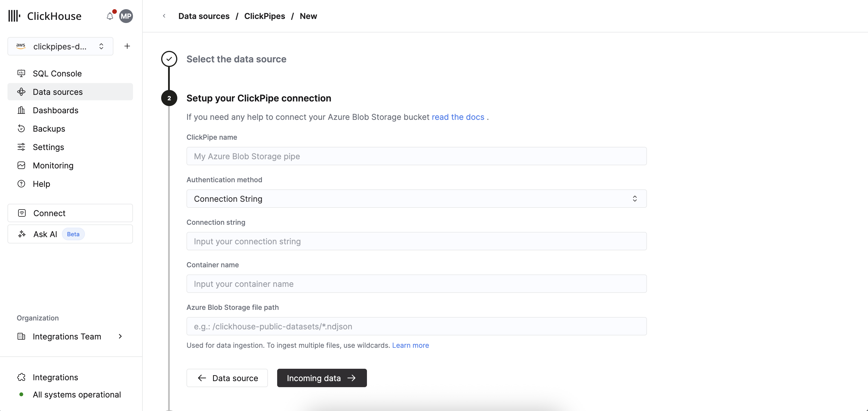Click the Learn more link

[x=410, y=345]
